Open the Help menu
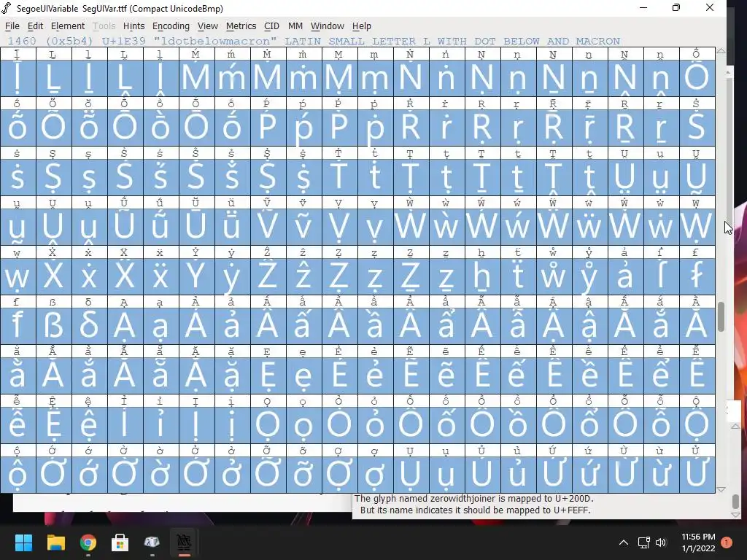Screen dimensions: 747x560 pyautogui.click(x=362, y=26)
